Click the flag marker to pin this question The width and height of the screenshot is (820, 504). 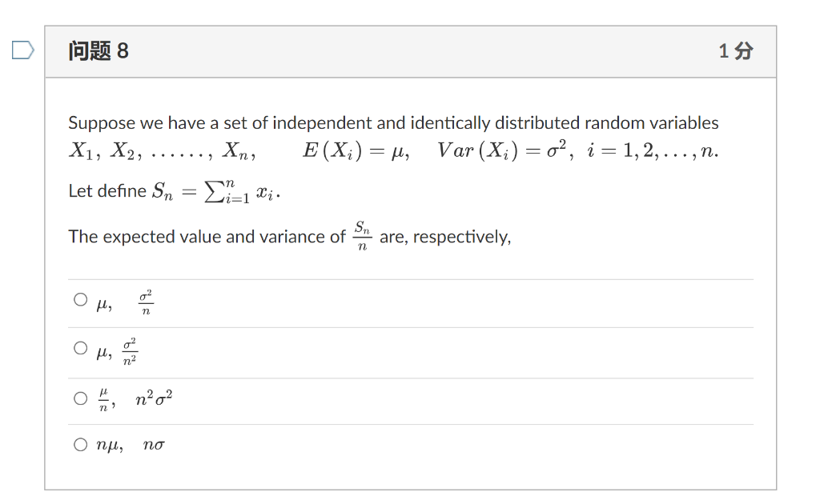point(24,50)
